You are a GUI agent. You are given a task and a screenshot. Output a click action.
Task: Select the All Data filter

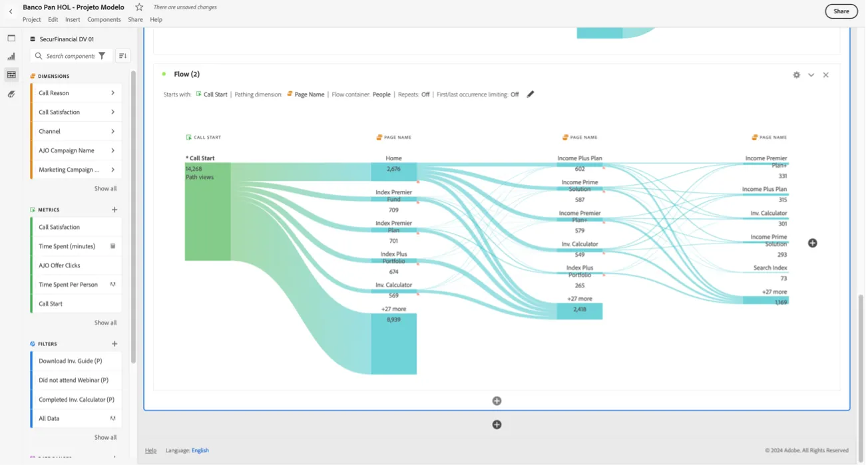[77, 418]
